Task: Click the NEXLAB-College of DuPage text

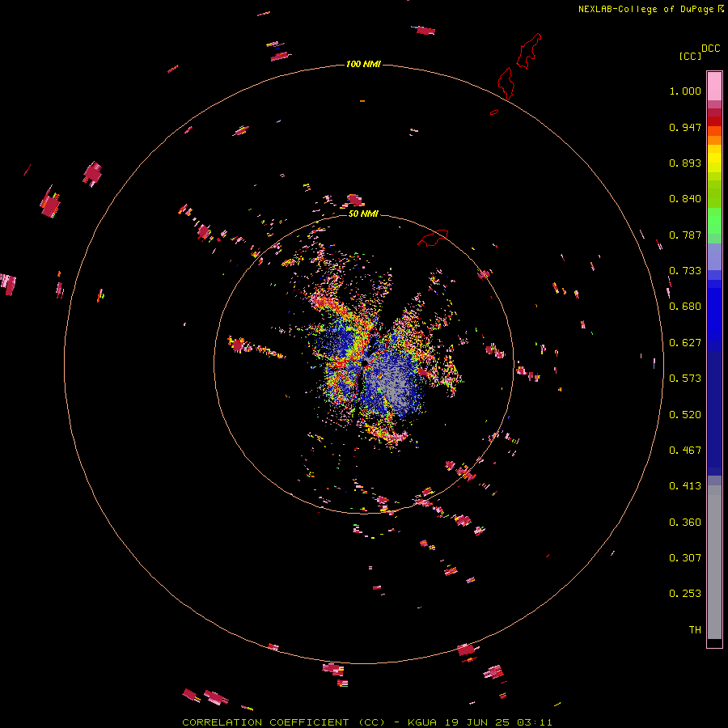Action: point(645,9)
